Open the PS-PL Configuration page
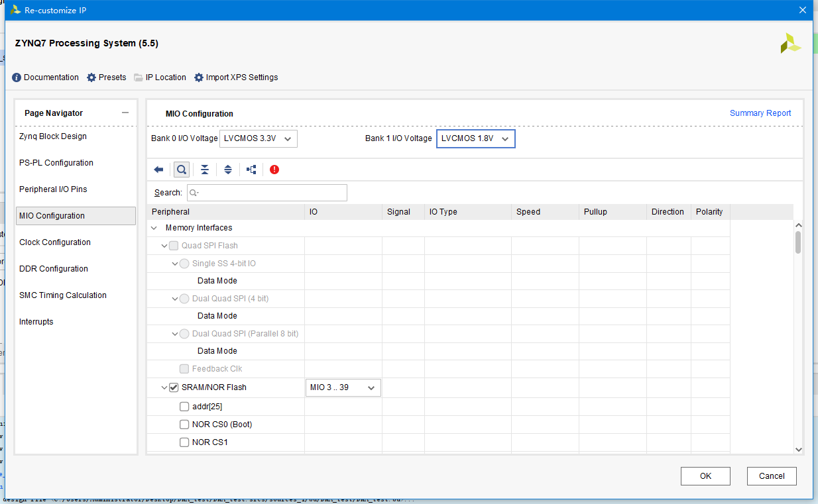The image size is (818, 504). click(x=76, y=163)
